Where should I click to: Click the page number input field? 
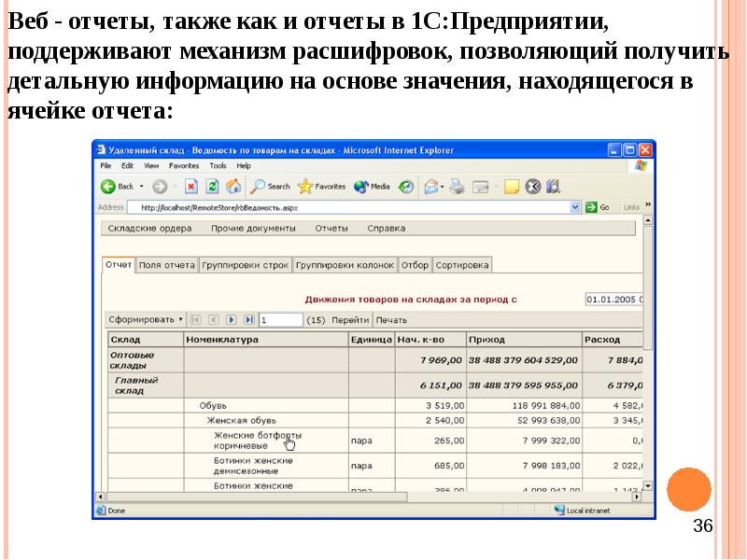coord(281,319)
